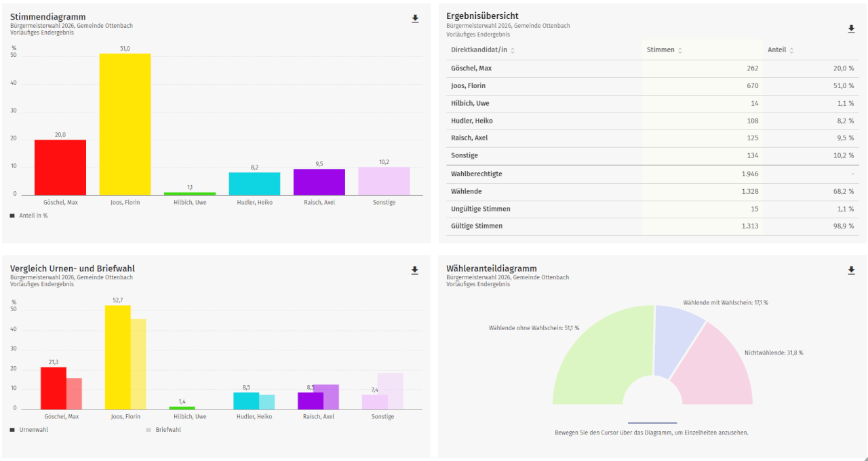Click the purple Raisch, Axel 9,5 bar
Viewport: 868px width, 461px height.
click(x=319, y=182)
